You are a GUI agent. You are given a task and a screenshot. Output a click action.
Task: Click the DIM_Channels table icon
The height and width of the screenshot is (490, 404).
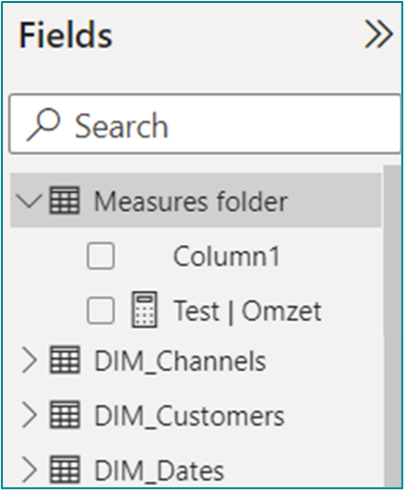point(65,359)
